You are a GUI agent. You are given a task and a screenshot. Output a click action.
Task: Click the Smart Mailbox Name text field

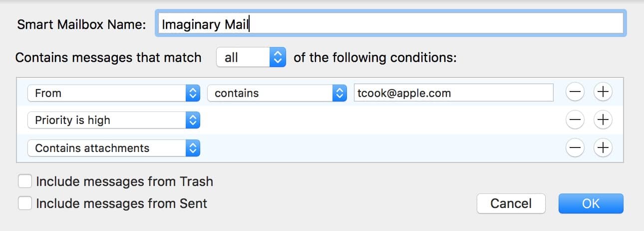click(x=390, y=24)
